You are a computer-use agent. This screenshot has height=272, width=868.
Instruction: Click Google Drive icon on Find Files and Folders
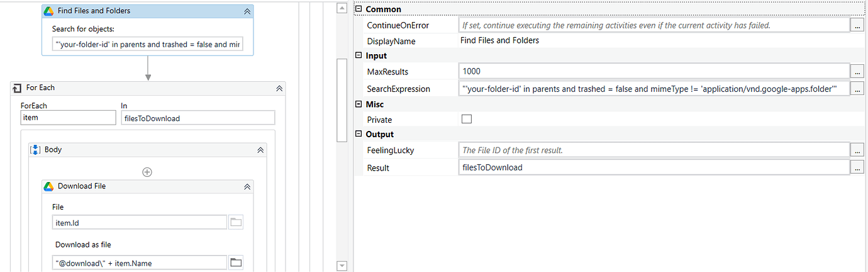pos(48,11)
